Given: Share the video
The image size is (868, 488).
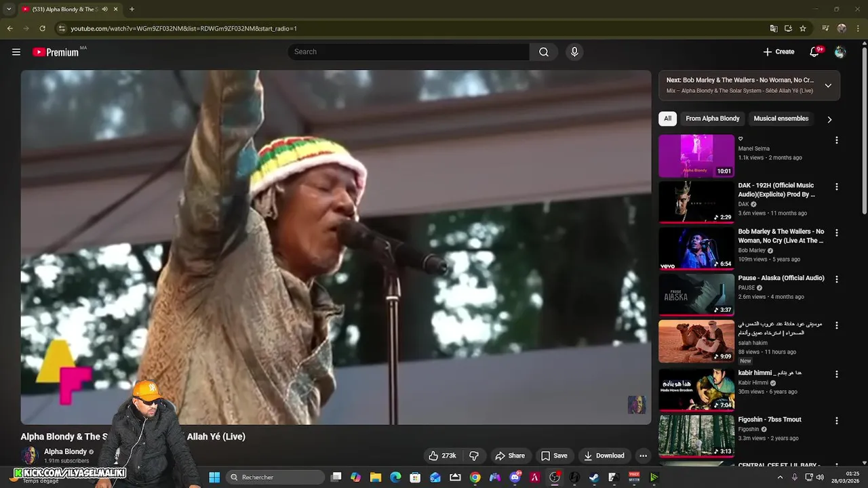Looking at the screenshot, I should (x=510, y=455).
